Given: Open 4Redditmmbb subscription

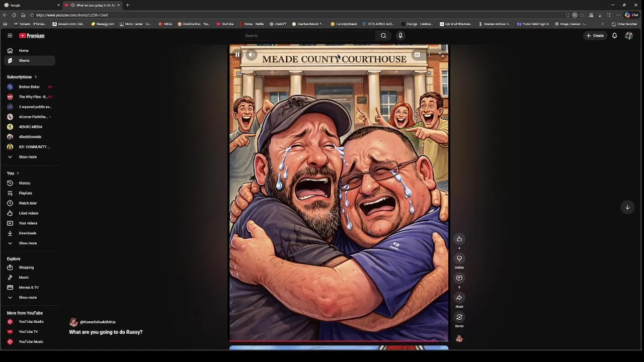Looking at the screenshot, I should 30,137.
